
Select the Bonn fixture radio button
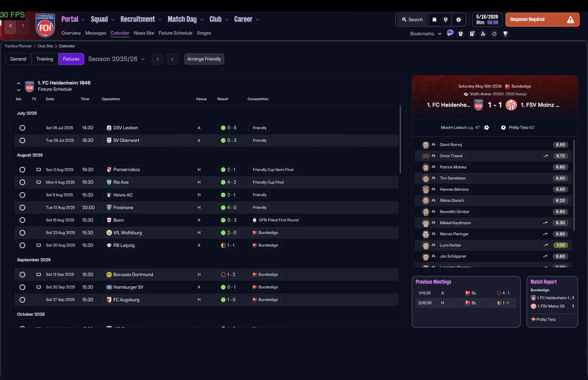(22, 220)
